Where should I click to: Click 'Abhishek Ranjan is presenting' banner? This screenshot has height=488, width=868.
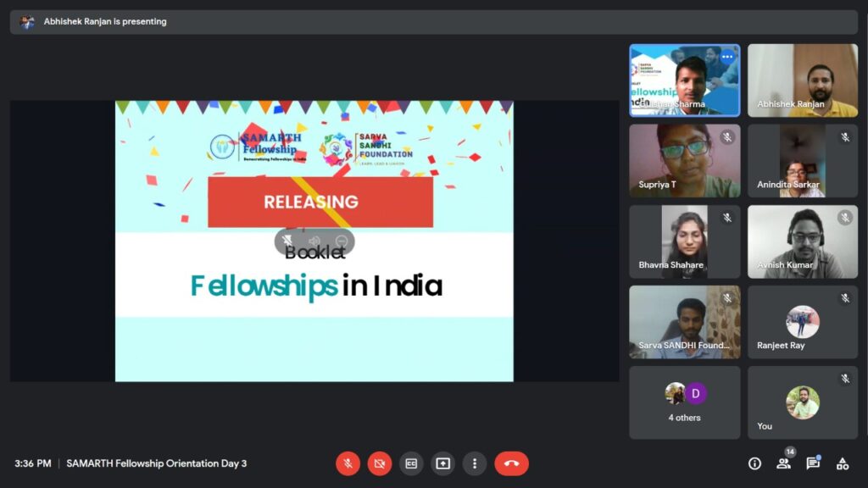pos(434,21)
